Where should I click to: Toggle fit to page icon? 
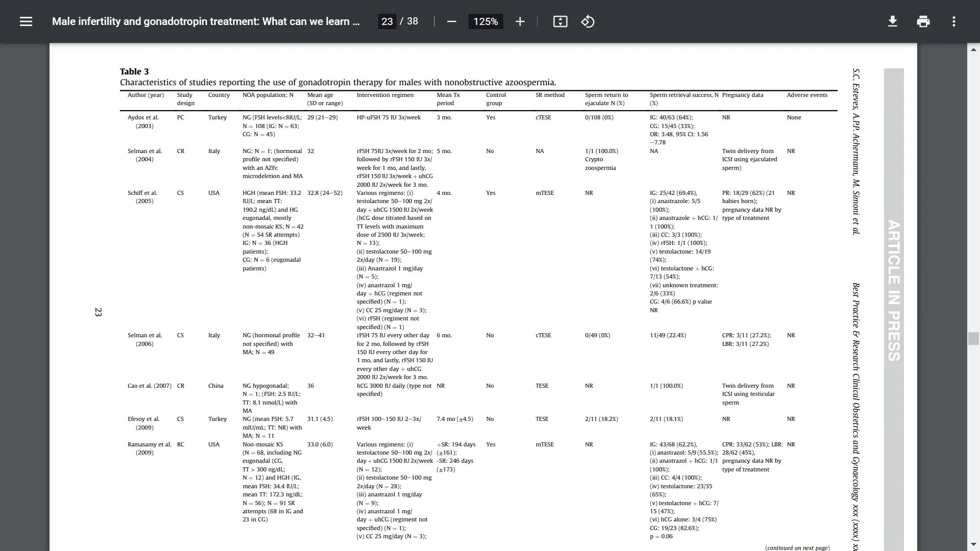[x=560, y=21]
